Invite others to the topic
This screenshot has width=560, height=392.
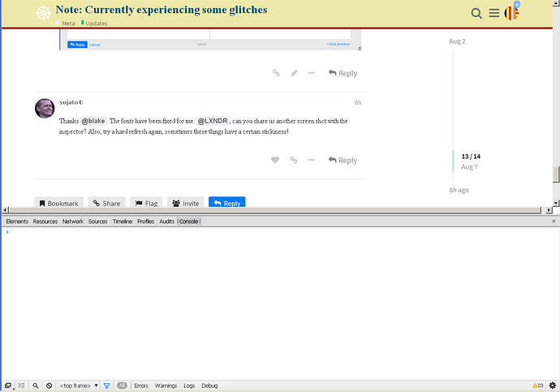186,202
